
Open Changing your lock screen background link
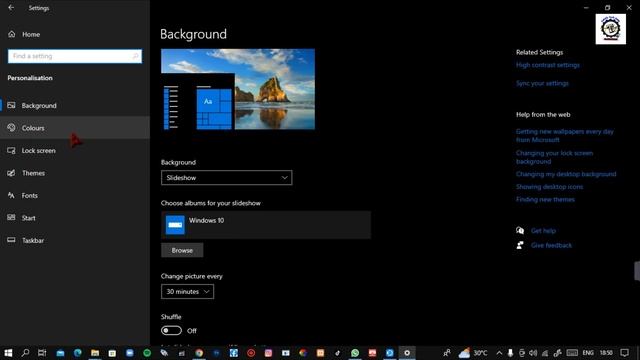point(554,157)
